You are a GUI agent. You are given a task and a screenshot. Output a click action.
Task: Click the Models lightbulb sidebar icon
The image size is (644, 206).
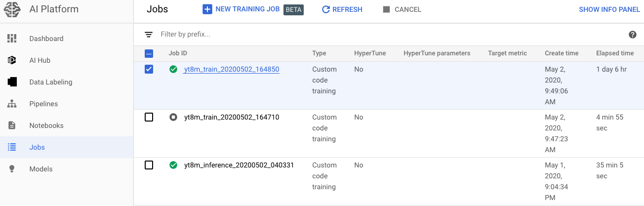point(12,169)
